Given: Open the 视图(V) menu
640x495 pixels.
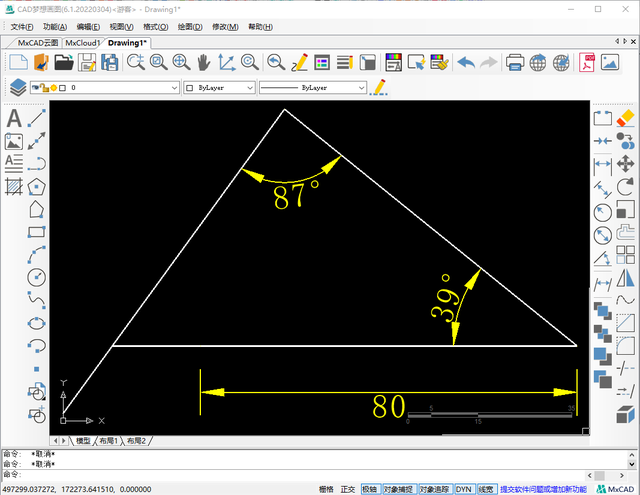Looking at the screenshot, I should (x=122, y=27).
